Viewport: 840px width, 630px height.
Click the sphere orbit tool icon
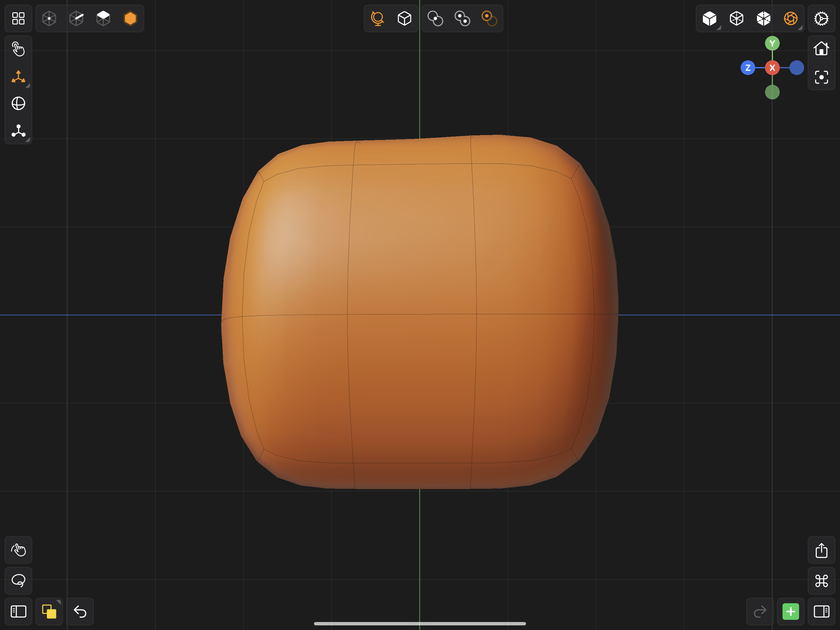(18, 103)
